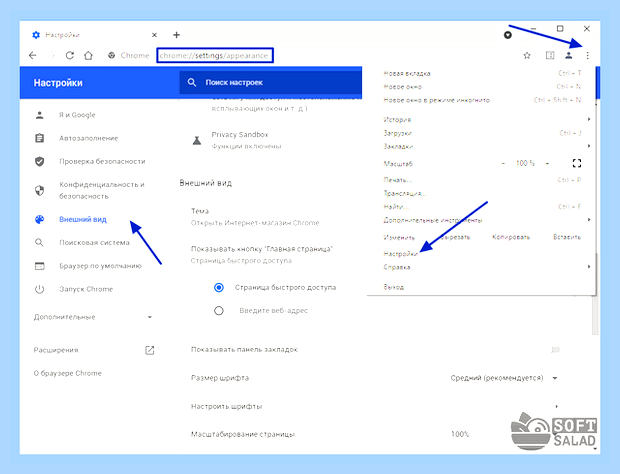Click the Поиск настроек search field
This screenshot has height=474, width=620.
point(270,83)
